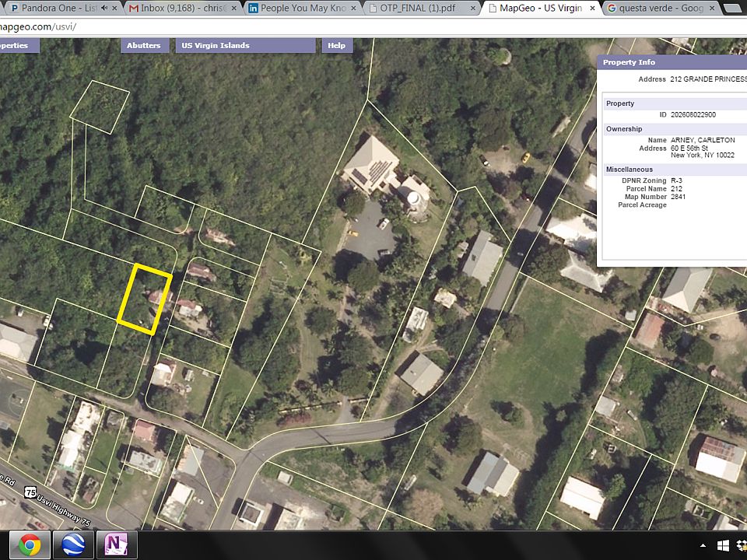Switch to the Pandora One browser tab
The image size is (747, 560).
pyautogui.click(x=61, y=8)
